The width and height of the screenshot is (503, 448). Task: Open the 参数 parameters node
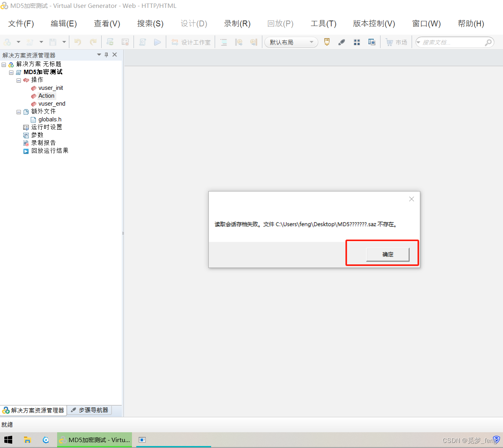(37, 135)
